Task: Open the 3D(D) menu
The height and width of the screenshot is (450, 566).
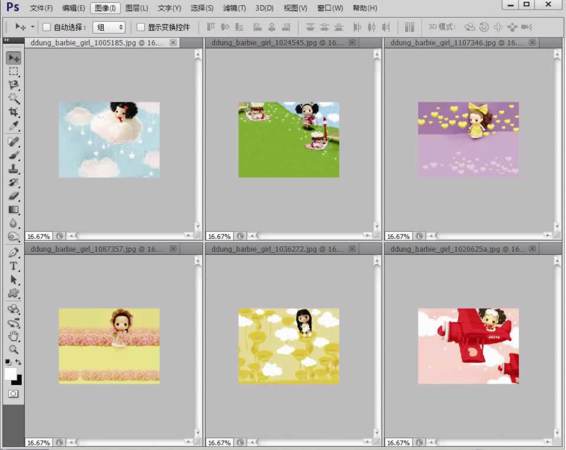Action: pyautogui.click(x=265, y=8)
